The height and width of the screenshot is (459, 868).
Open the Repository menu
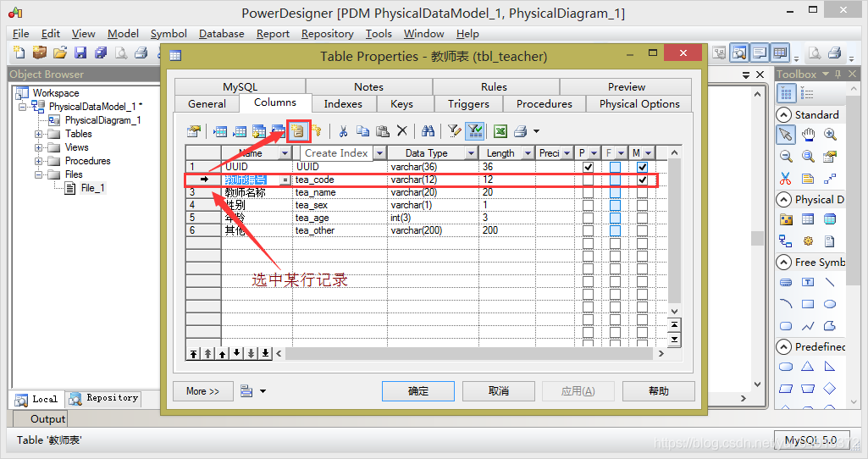point(327,34)
